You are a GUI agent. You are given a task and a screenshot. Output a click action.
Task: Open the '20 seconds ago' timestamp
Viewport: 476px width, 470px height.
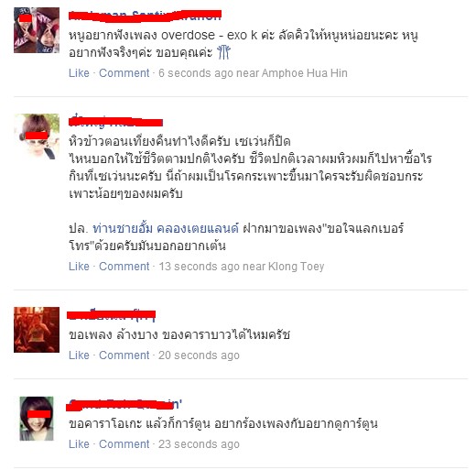(x=199, y=355)
